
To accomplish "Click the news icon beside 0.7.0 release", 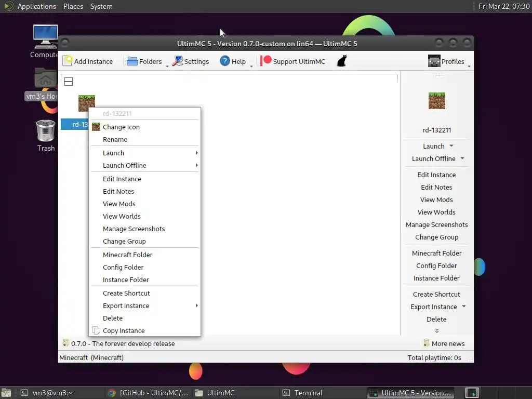I will [x=66, y=343].
